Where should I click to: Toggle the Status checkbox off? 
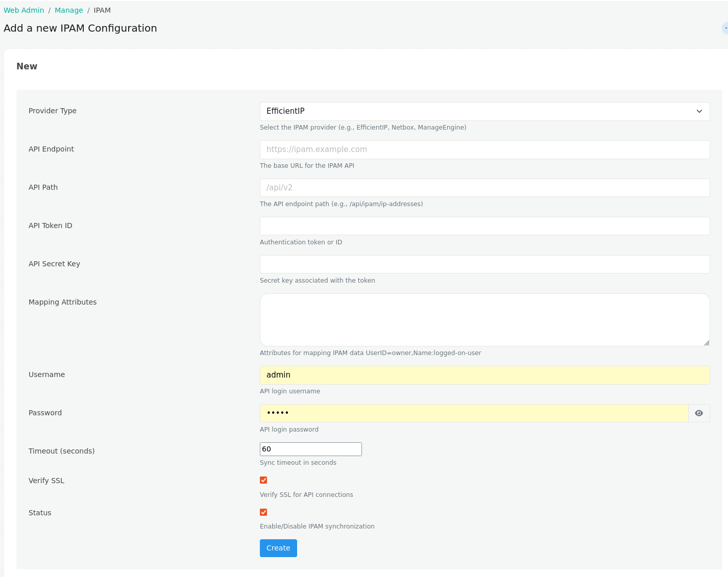[x=263, y=512]
